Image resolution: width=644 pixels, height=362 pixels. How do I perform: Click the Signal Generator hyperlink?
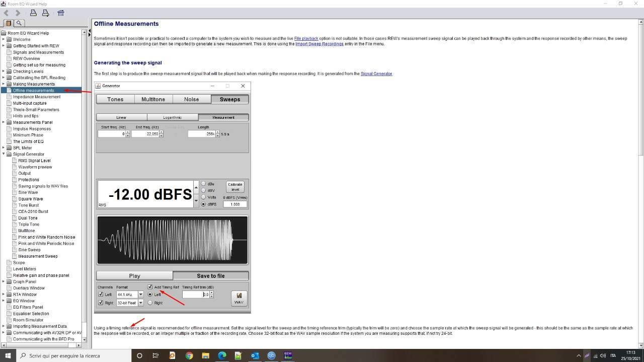pyautogui.click(x=376, y=74)
